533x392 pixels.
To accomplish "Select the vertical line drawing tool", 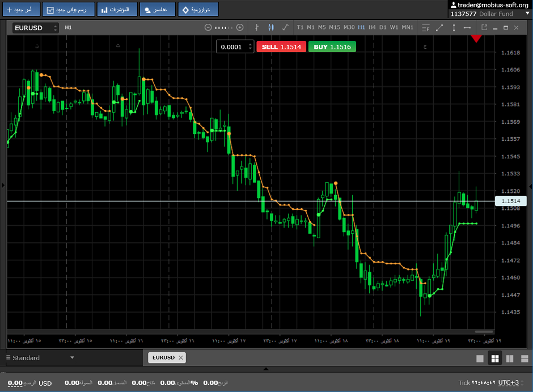I will pos(454,27).
